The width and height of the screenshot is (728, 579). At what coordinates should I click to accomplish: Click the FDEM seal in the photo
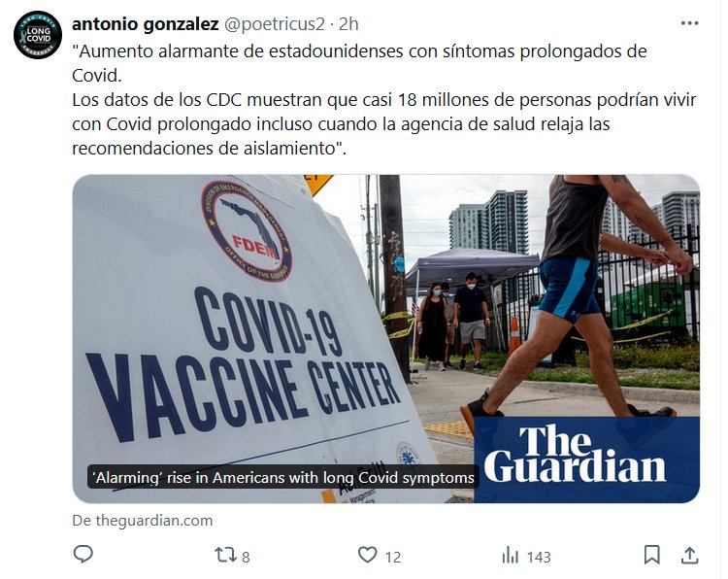(247, 231)
